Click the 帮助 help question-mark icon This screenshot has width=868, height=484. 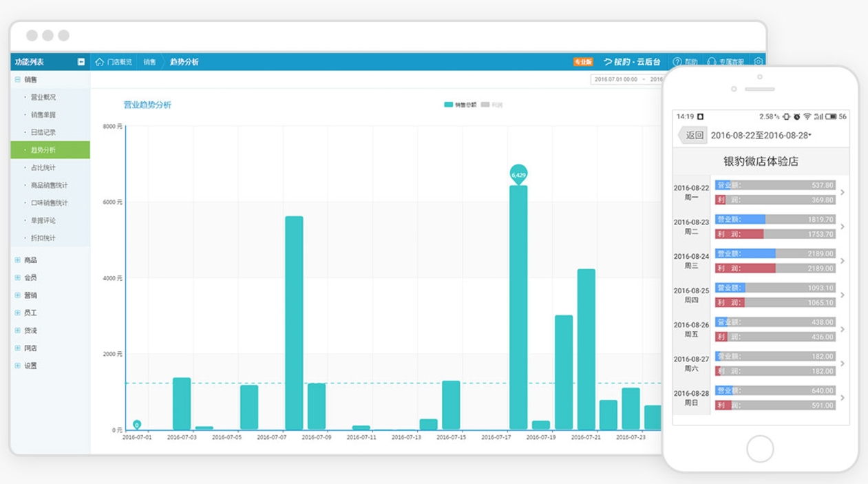677,62
